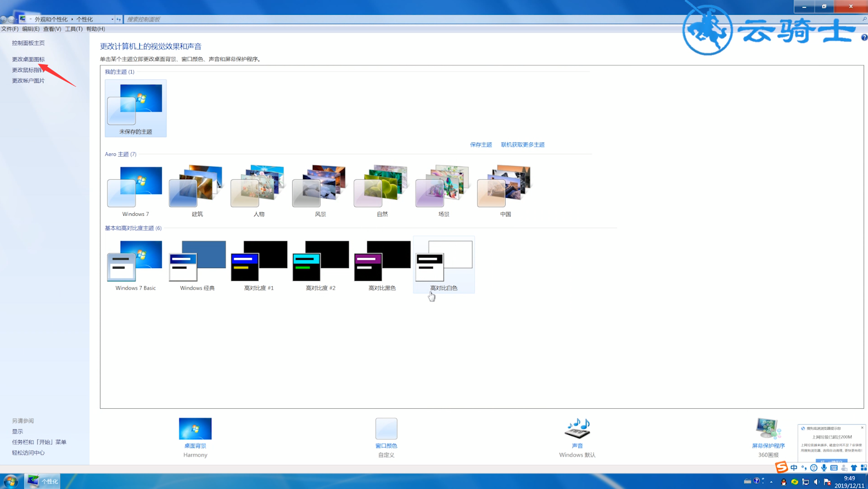Apply the 建筑 Aero theme
The height and width of the screenshot is (489, 868).
197,191
